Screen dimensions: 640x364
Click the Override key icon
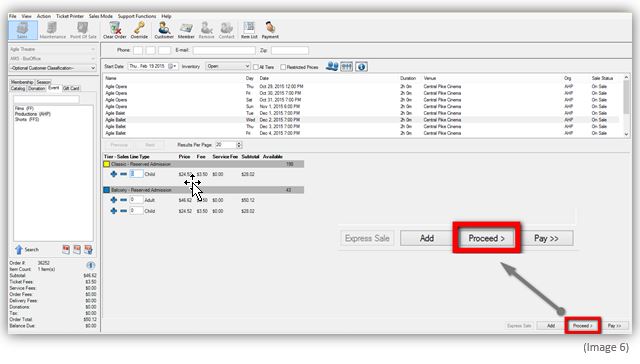pyautogui.click(x=139, y=30)
